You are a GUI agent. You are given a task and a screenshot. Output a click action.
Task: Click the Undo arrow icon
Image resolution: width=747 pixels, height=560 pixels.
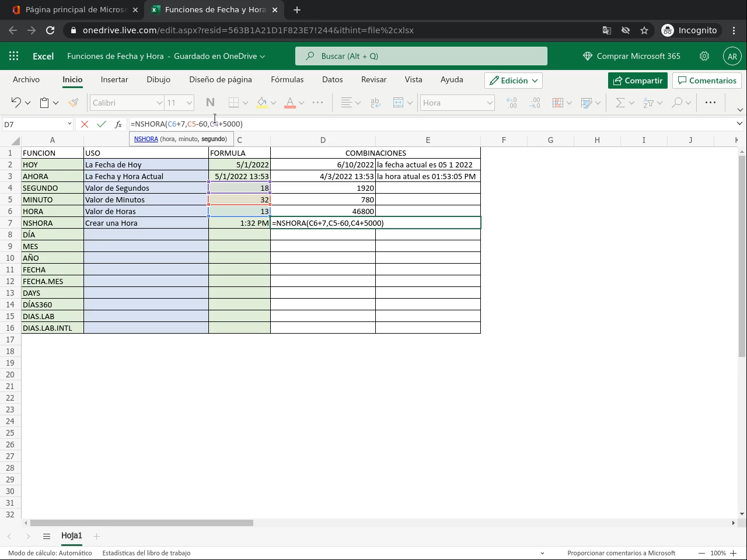(x=16, y=103)
